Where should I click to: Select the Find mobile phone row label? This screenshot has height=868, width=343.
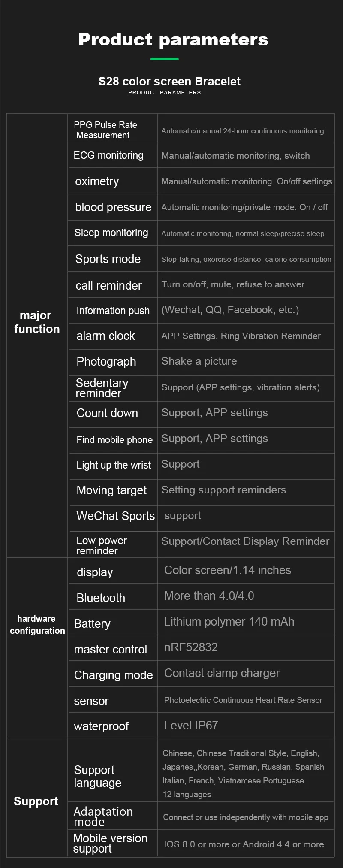pyautogui.click(x=114, y=440)
